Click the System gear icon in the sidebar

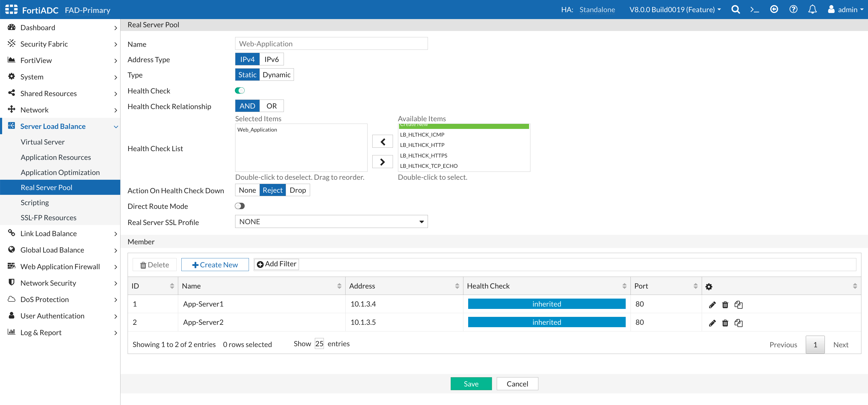[11, 76]
